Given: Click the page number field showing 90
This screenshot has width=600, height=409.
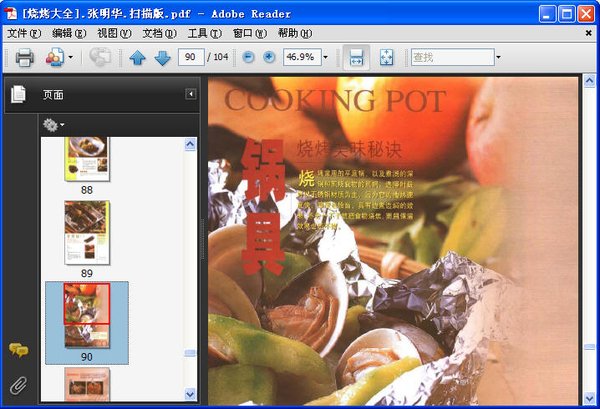Looking at the screenshot, I should (x=191, y=57).
